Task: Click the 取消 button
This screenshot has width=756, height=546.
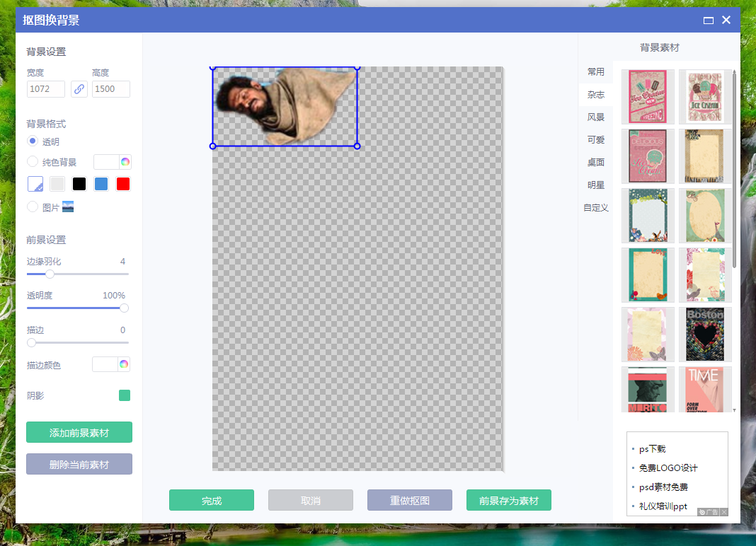Action: (311, 500)
